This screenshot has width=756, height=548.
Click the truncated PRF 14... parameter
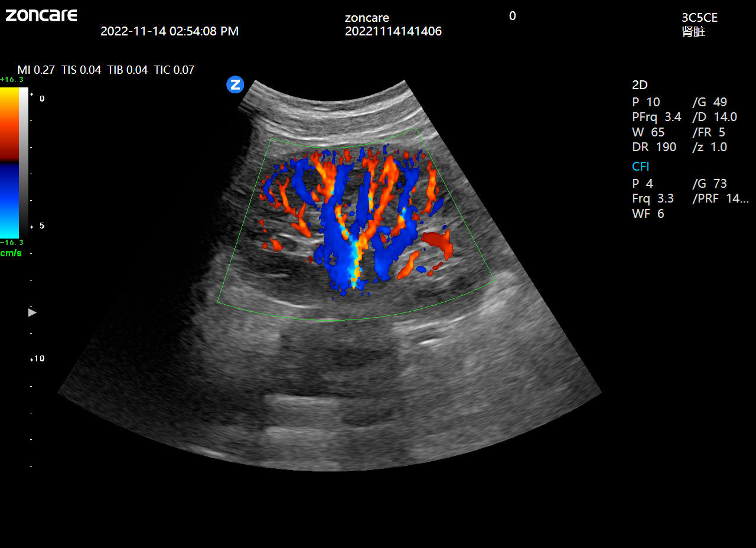click(x=720, y=198)
